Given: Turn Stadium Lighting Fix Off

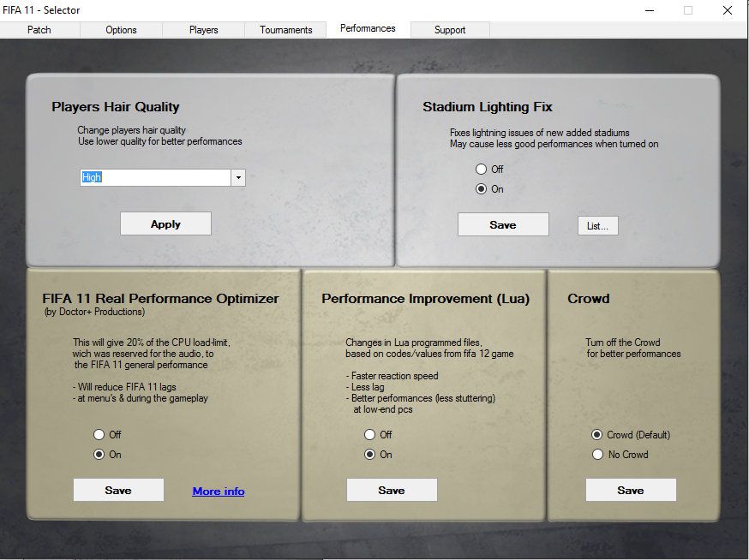Looking at the screenshot, I should (482, 170).
